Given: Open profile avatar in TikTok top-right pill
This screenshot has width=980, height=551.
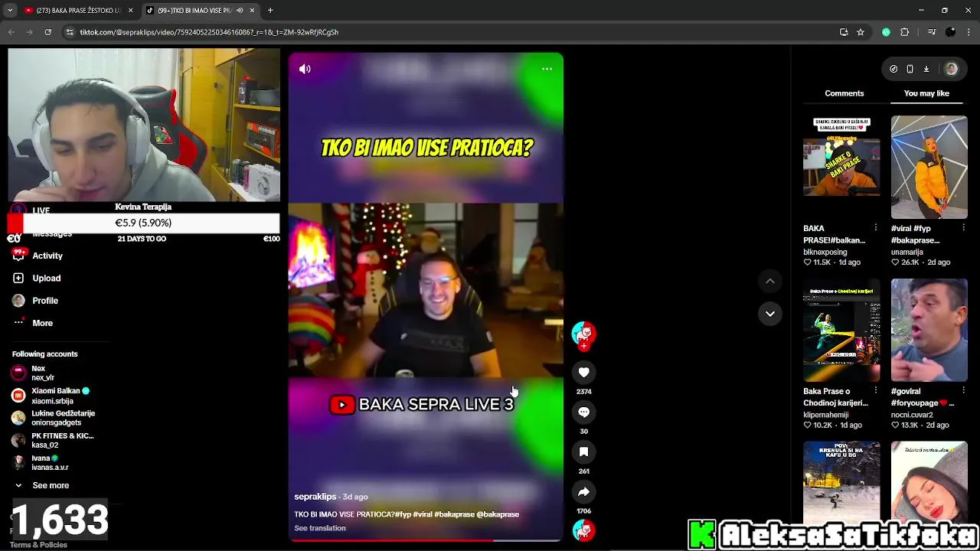Looking at the screenshot, I should (x=951, y=69).
